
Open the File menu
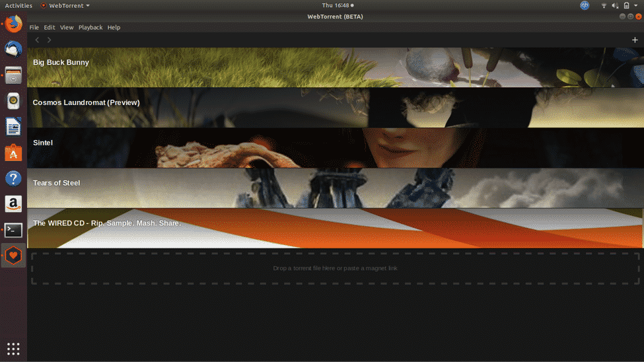coord(34,28)
